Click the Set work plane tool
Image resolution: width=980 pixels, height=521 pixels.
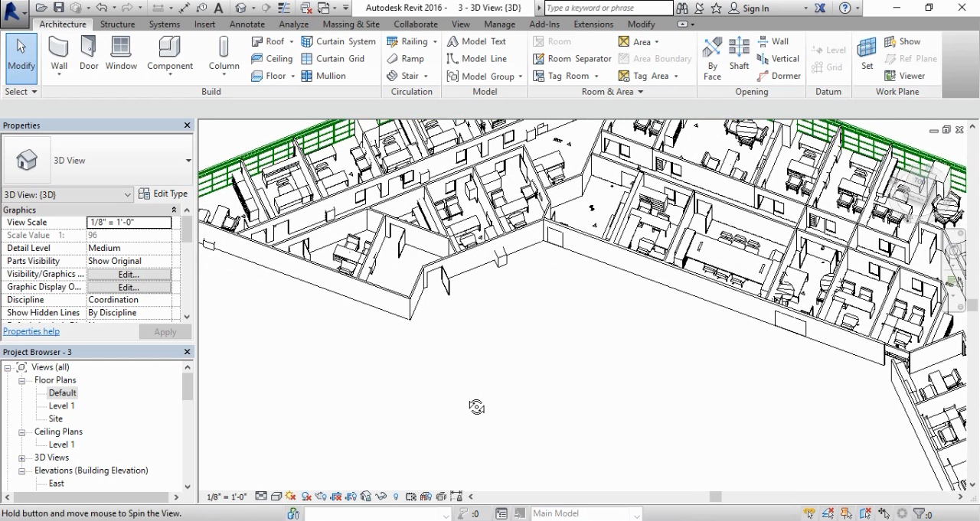coord(867,54)
